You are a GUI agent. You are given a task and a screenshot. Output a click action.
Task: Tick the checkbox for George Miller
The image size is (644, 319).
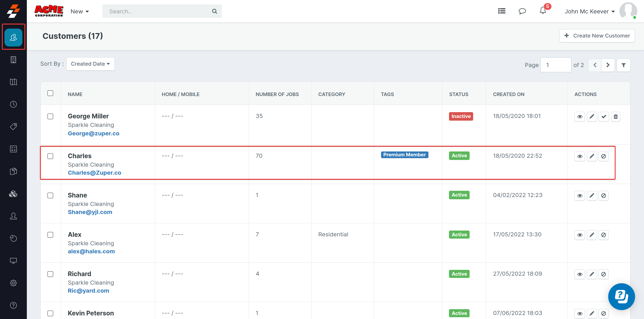pos(50,116)
